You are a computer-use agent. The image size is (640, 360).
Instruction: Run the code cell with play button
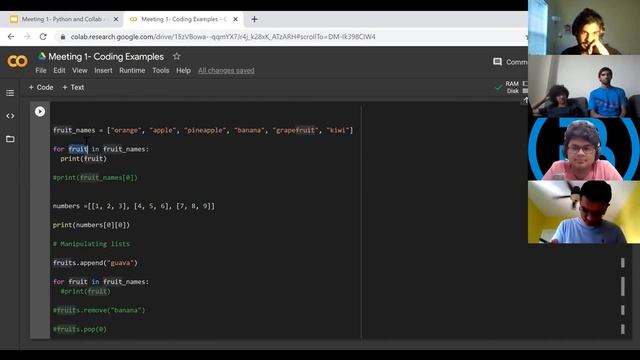click(40, 111)
